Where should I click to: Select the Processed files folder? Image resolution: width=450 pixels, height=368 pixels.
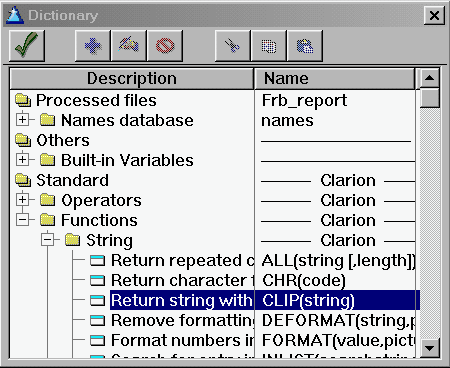tap(96, 100)
